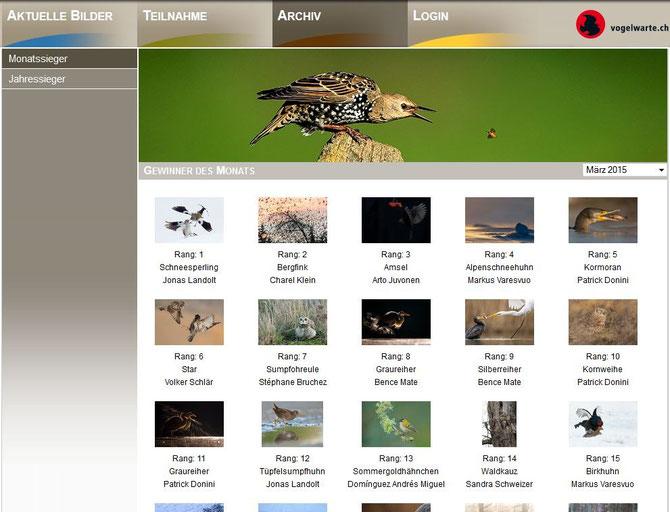Open the Rang 5 Kormoran thumbnail
670x512 pixels.
click(603, 220)
